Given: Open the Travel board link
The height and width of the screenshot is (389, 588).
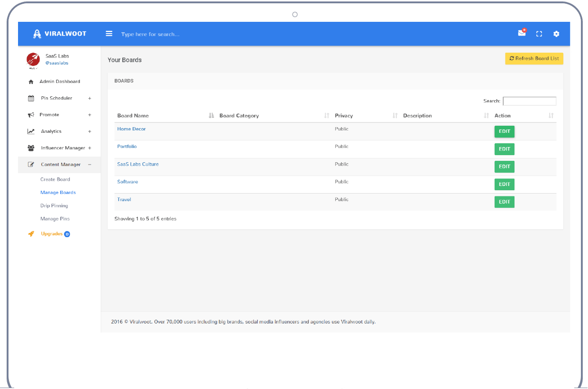Looking at the screenshot, I should click(x=124, y=199).
